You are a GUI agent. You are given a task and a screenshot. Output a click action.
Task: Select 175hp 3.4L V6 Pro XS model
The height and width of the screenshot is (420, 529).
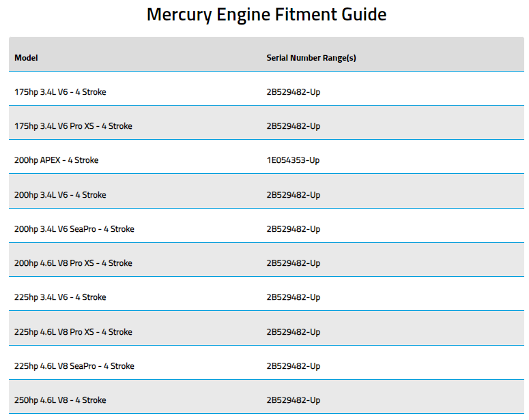click(x=73, y=126)
